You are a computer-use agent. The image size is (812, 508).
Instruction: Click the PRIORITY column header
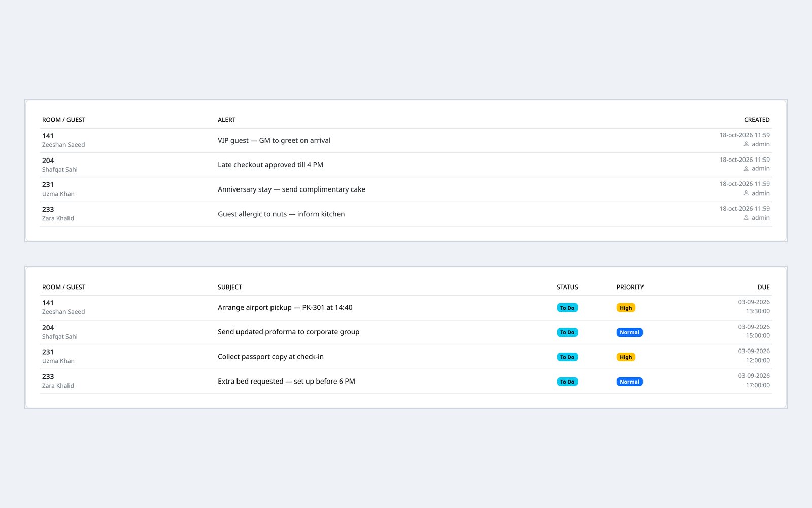[630, 287]
